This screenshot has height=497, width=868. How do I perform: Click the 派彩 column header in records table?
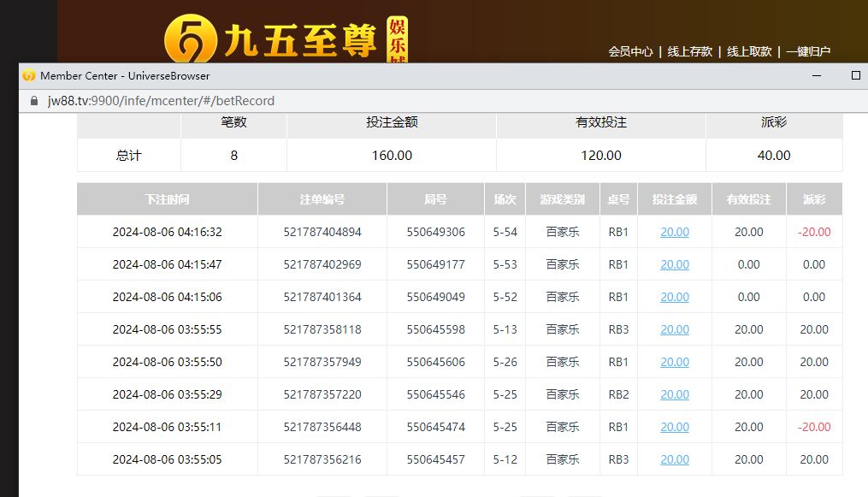pos(814,199)
